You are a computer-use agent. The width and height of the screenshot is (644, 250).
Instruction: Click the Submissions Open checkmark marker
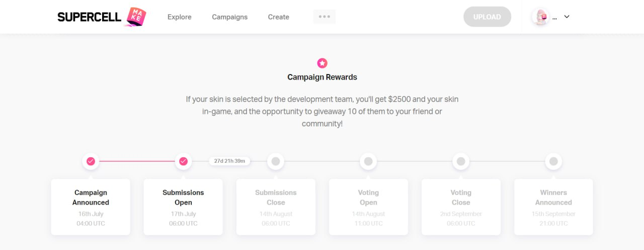(183, 161)
